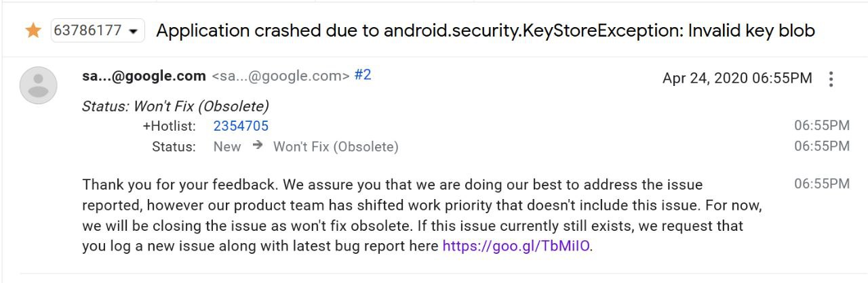868x283 pixels.
Task: Click the arrow beside issue number 63786177
Action: [133, 31]
